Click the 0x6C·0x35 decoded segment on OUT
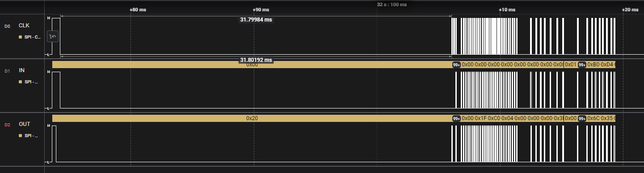 tap(601, 119)
